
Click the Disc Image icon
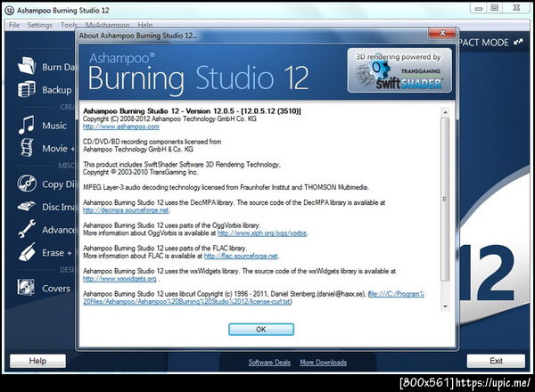(26, 206)
